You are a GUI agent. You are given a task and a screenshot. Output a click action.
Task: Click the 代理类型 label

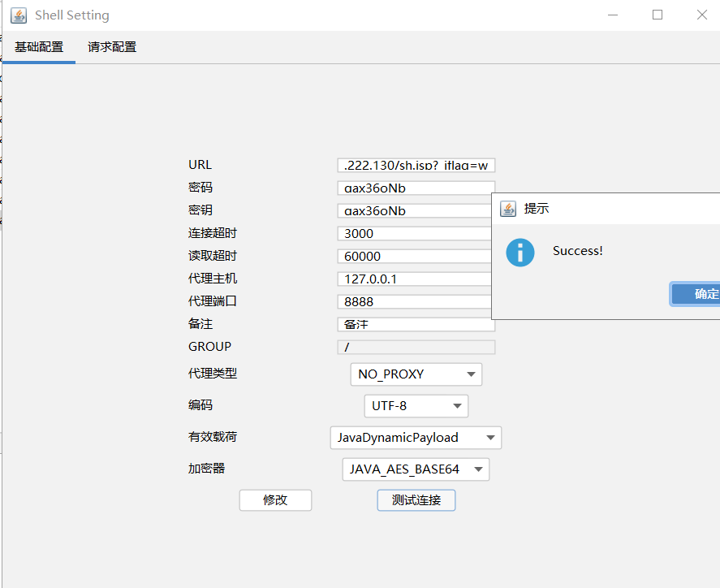[x=213, y=373]
